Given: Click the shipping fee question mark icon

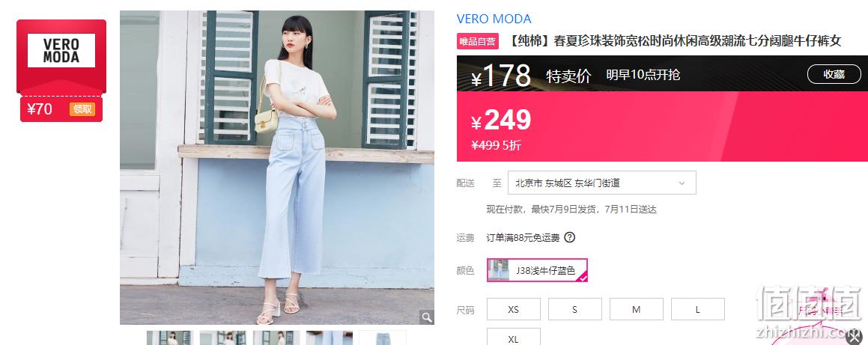Looking at the screenshot, I should pyautogui.click(x=570, y=238).
